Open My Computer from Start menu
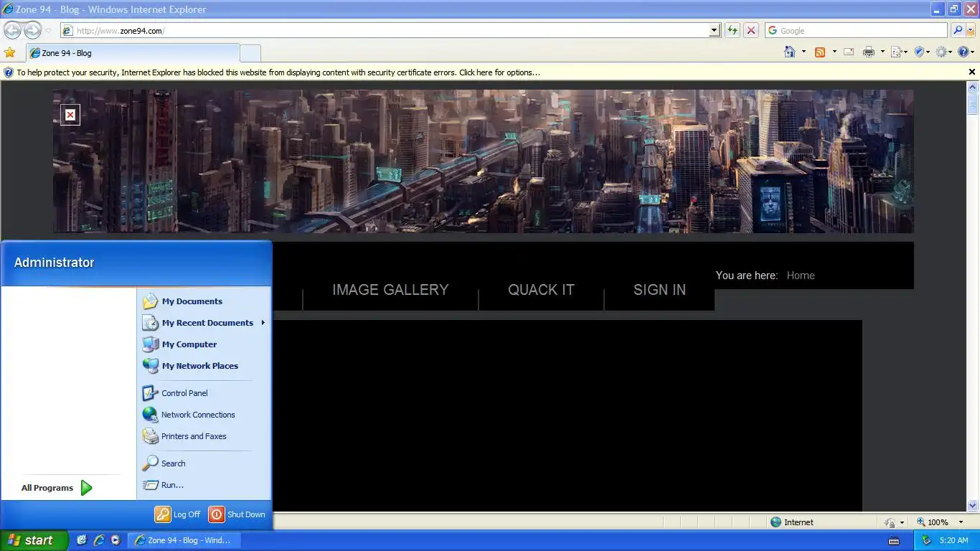 (x=204, y=344)
